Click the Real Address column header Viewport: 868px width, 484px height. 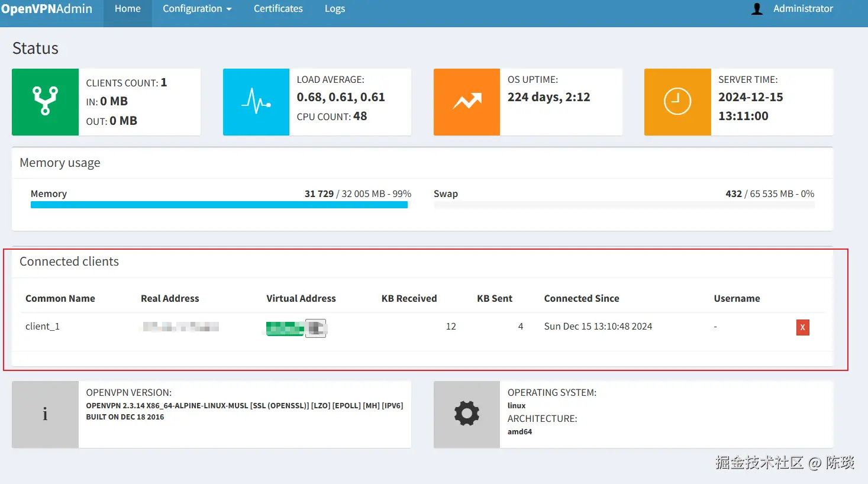click(x=170, y=298)
